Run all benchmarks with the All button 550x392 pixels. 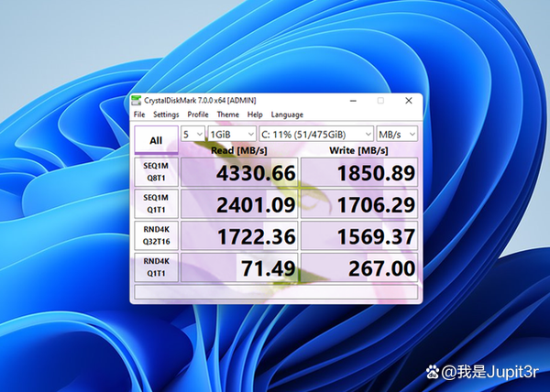click(x=156, y=140)
